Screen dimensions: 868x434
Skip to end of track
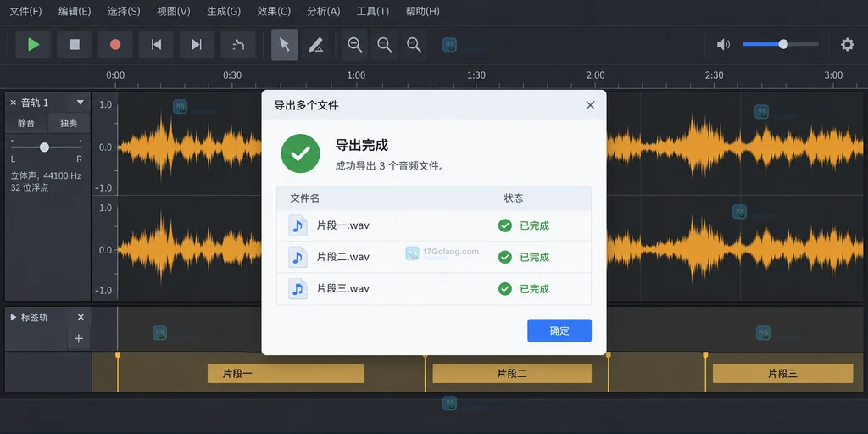click(197, 45)
